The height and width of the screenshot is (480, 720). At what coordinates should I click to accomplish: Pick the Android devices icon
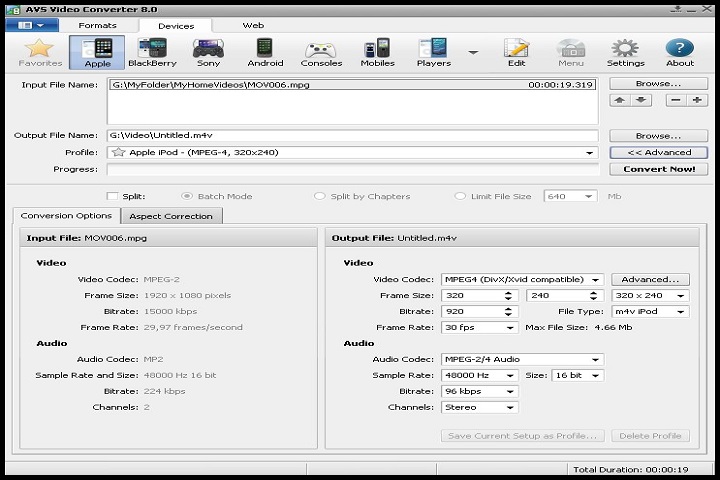[265, 53]
